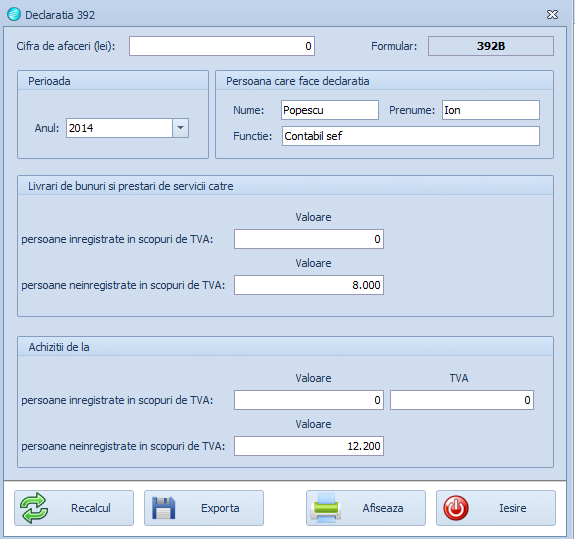Close the Declaratia 392 window
The height and width of the screenshot is (539, 575).
coord(552,15)
